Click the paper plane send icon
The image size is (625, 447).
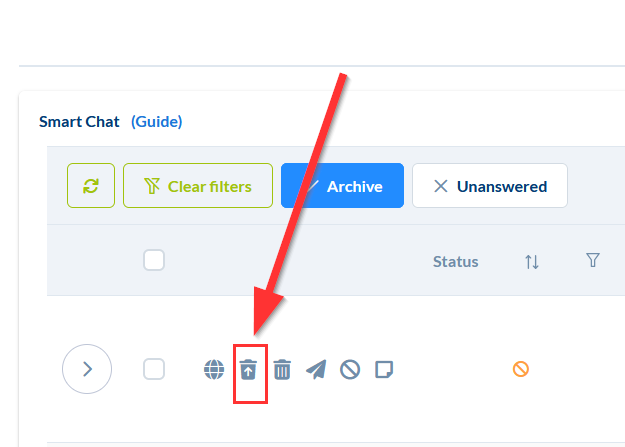click(x=316, y=370)
